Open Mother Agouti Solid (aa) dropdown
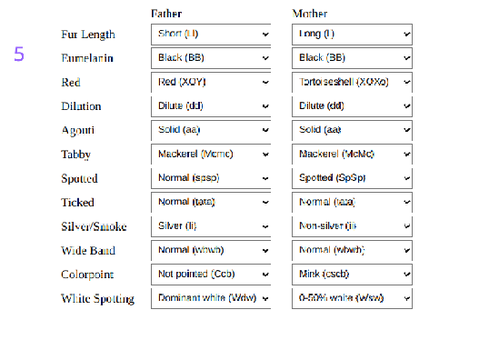The height and width of the screenshot is (360, 479). 352,130
